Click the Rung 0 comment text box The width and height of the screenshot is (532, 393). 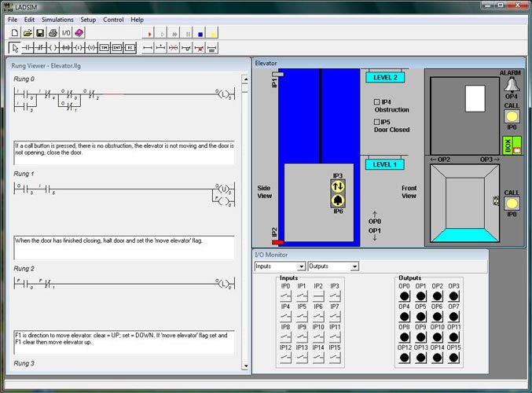tap(124, 152)
